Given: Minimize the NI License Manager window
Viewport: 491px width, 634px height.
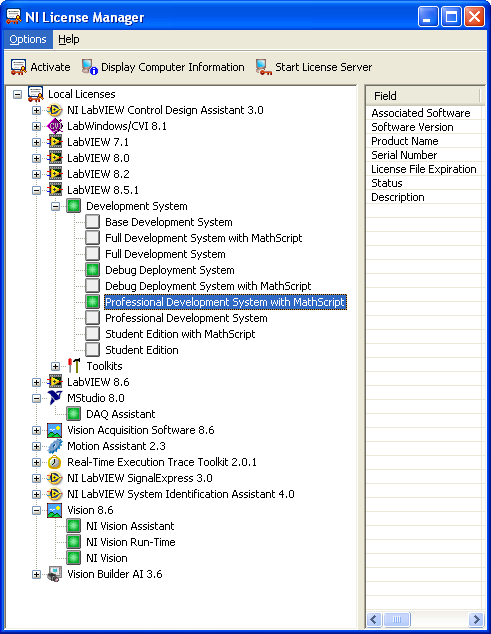Looking at the screenshot, I should click(x=428, y=17).
